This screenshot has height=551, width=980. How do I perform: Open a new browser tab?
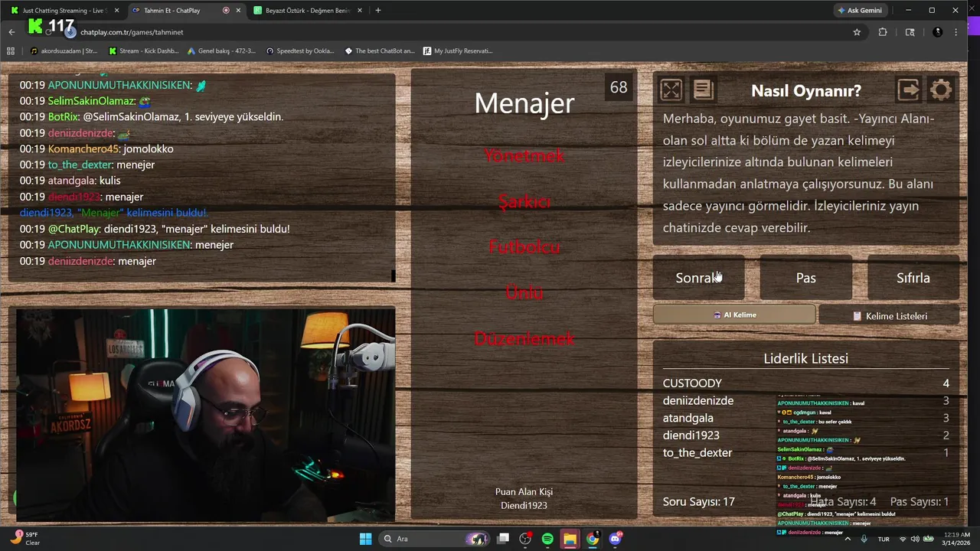pyautogui.click(x=378, y=11)
